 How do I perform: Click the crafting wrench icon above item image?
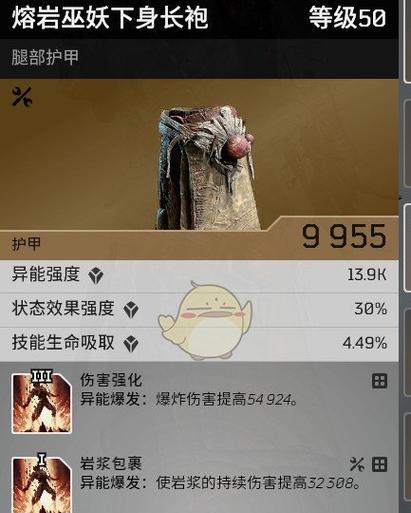[22, 97]
